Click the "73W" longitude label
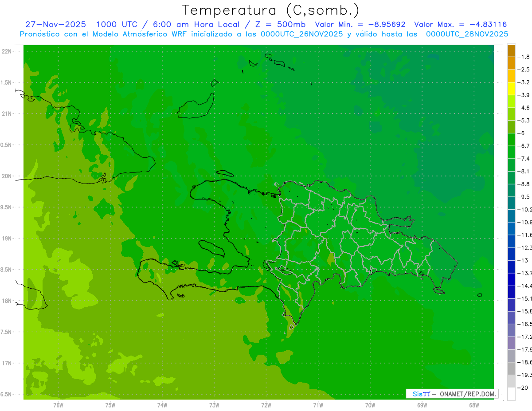This screenshot has width=532, height=411. point(214,405)
